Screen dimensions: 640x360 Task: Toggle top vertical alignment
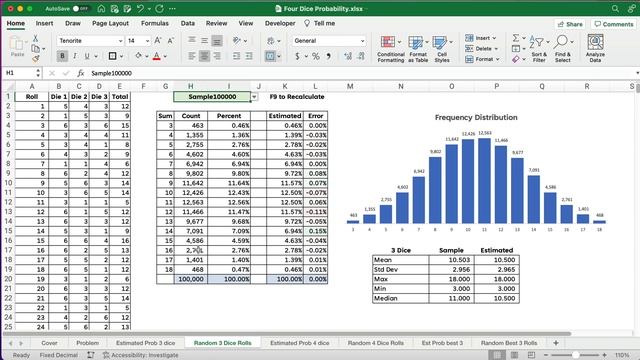pyautogui.click(x=191, y=40)
